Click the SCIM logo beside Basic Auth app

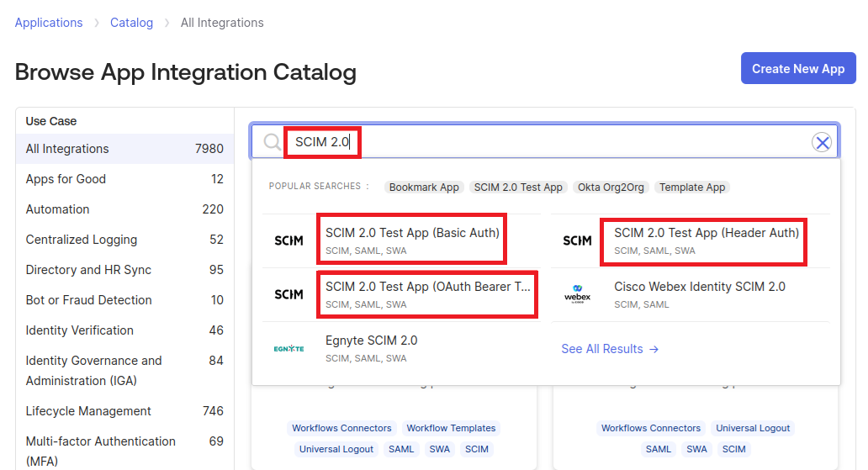pos(288,241)
